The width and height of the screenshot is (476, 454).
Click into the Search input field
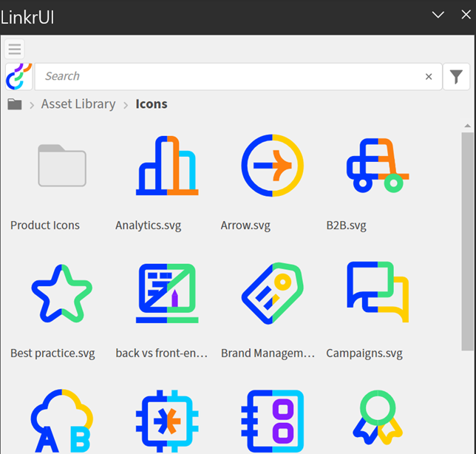[x=238, y=76]
